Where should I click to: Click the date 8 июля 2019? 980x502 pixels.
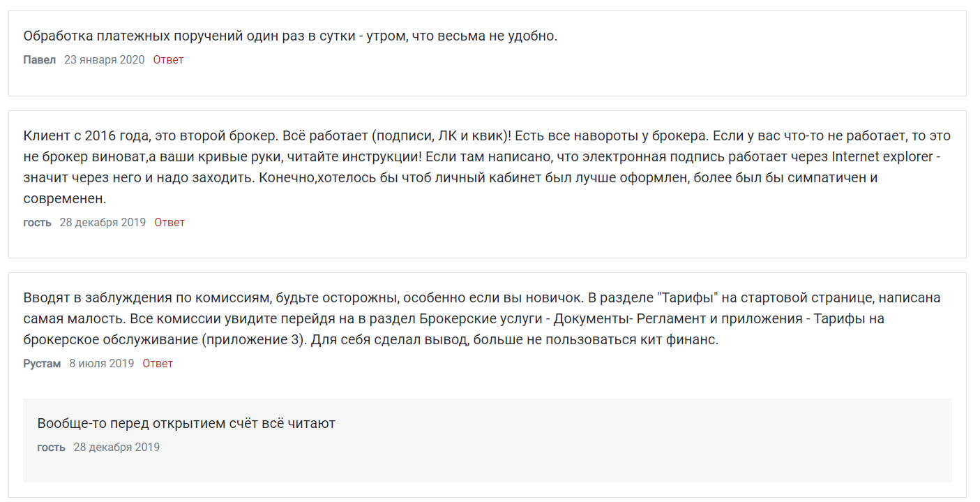(x=102, y=363)
